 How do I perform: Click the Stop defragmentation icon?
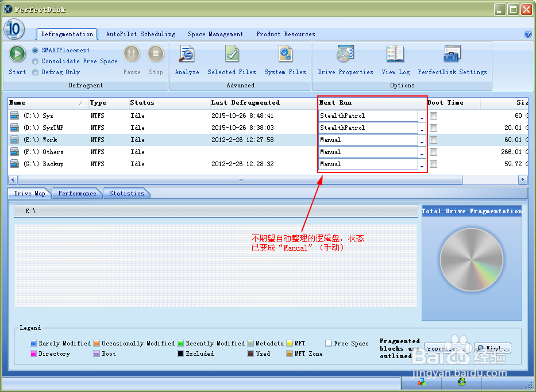tap(156, 54)
